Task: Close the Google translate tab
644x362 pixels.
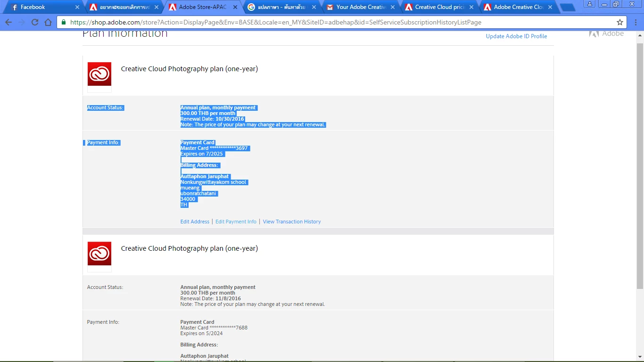Action: 314,7
